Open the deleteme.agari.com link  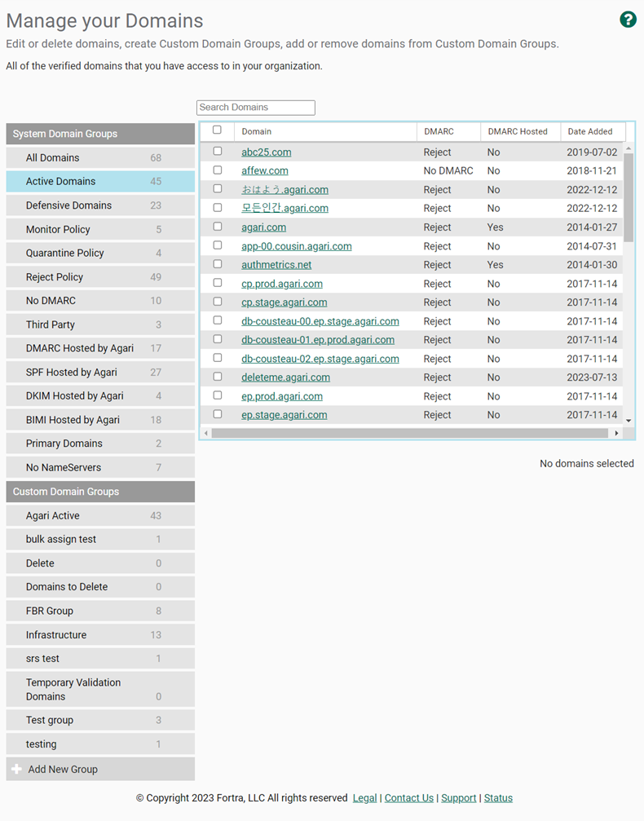(285, 377)
